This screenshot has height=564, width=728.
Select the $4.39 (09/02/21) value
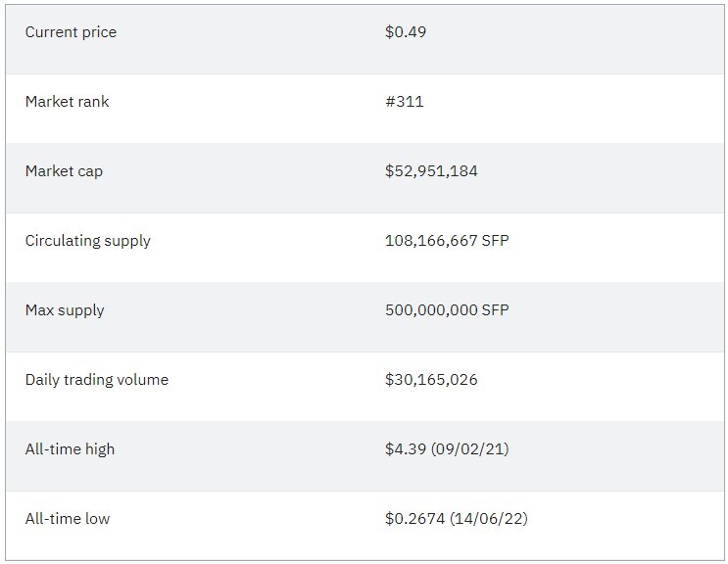click(447, 449)
